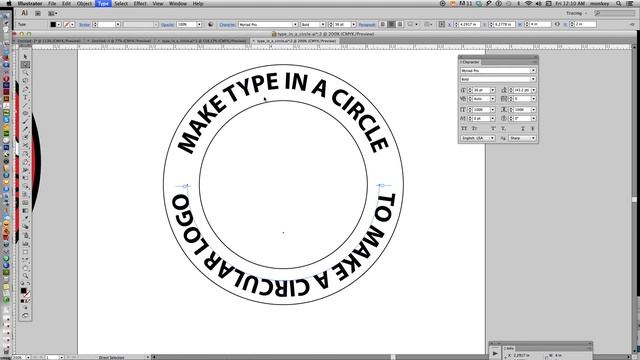This screenshot has width=640, height=360.
Task: Select the Direct Selection tool
Action: [x=25, y=65]
